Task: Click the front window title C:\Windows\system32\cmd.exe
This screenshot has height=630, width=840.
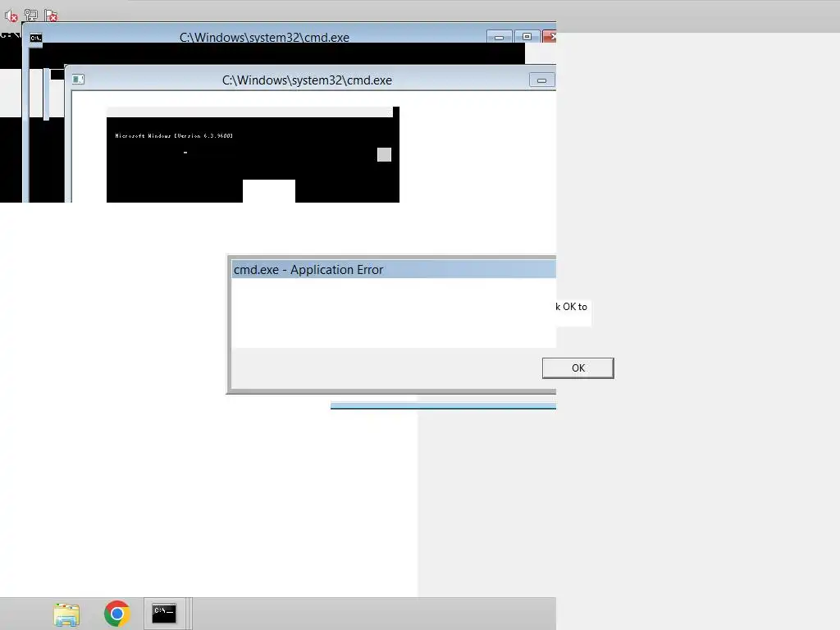Action: (307, 80)
